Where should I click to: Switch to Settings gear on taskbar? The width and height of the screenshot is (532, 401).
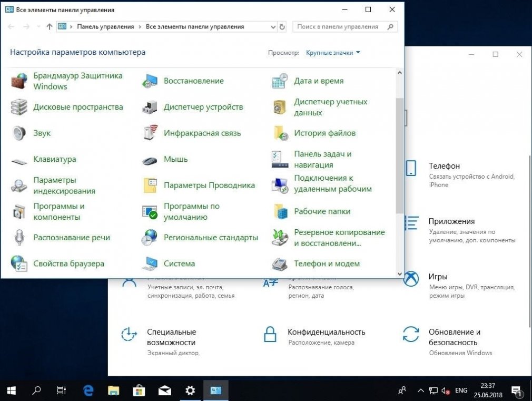tap(190, 390)
